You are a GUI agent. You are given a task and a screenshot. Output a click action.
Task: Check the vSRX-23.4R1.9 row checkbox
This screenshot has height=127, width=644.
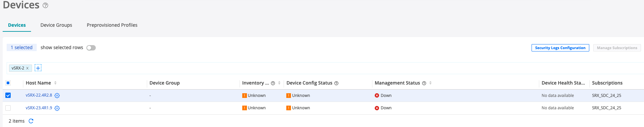[x=8, y=108]
